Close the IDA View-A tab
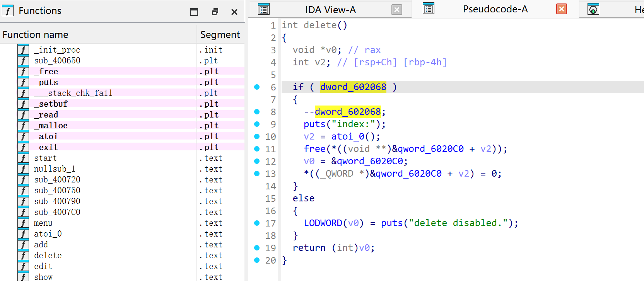644x281 pixels. pyautogui.click(x=397, y=10)
